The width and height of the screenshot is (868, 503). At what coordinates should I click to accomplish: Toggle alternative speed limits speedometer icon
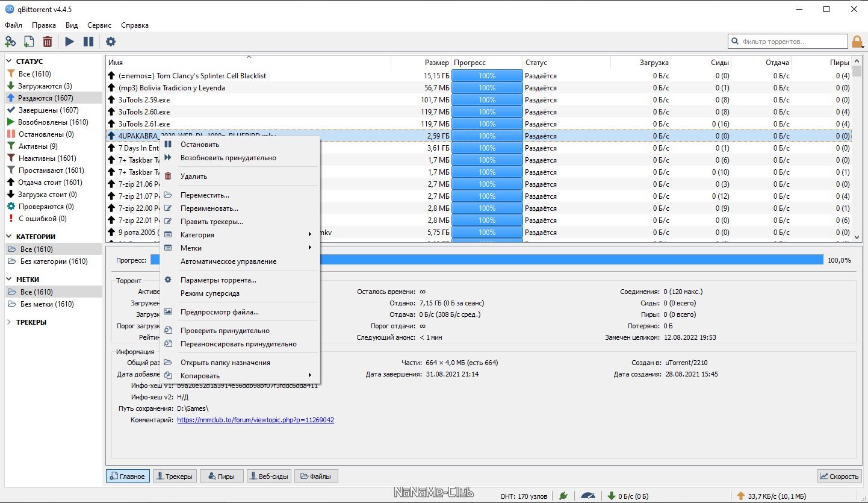pyautogui.click(x=588, y=496)
